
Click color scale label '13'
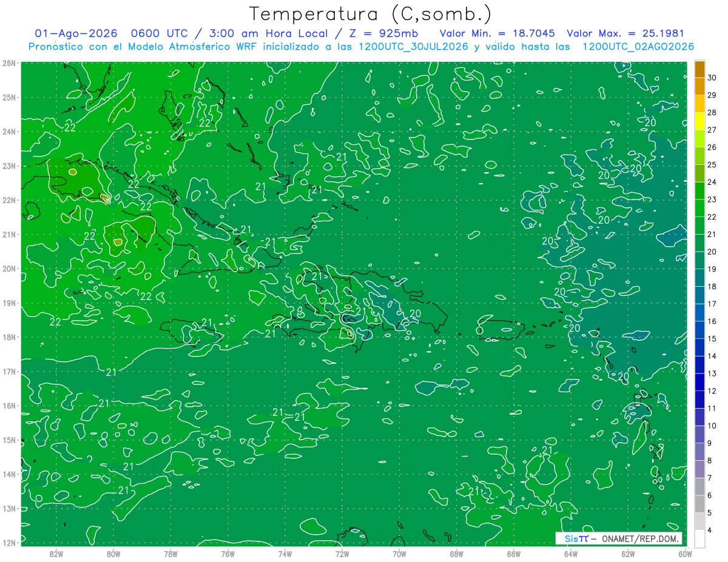pos(712,373)
